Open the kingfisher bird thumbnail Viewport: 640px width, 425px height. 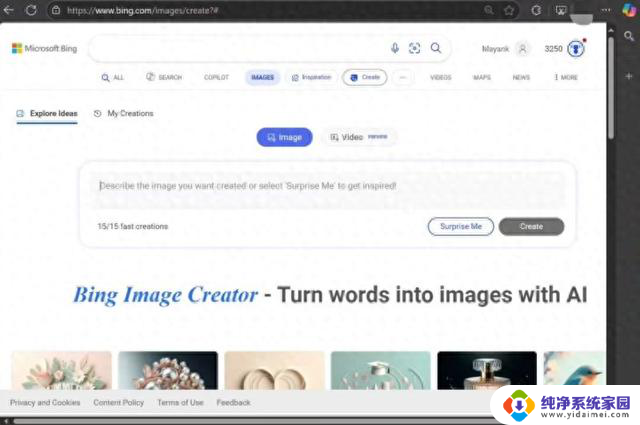coord(575,368)
